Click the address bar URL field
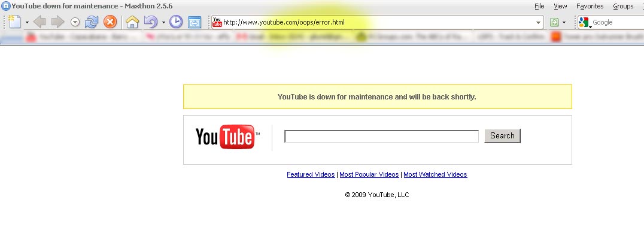Screen dimensions: 644x245 (378, 22)
